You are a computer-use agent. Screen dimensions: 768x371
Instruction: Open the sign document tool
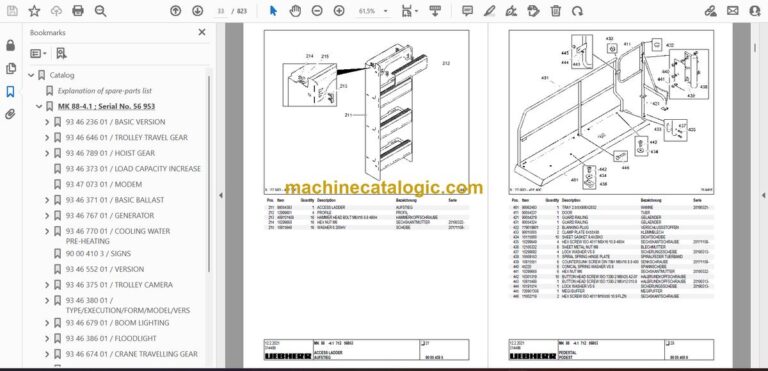[x=511, y=11]
